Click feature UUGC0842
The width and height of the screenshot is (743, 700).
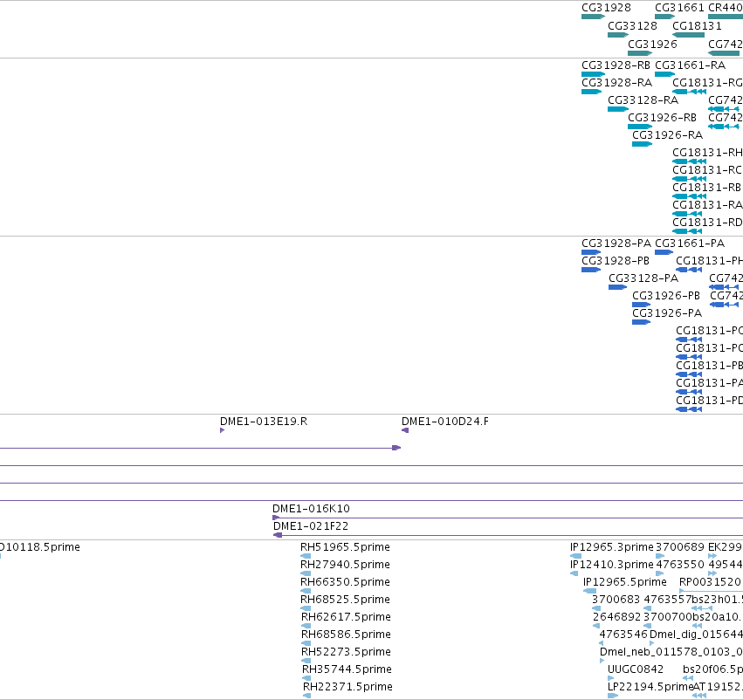[609, 679]
